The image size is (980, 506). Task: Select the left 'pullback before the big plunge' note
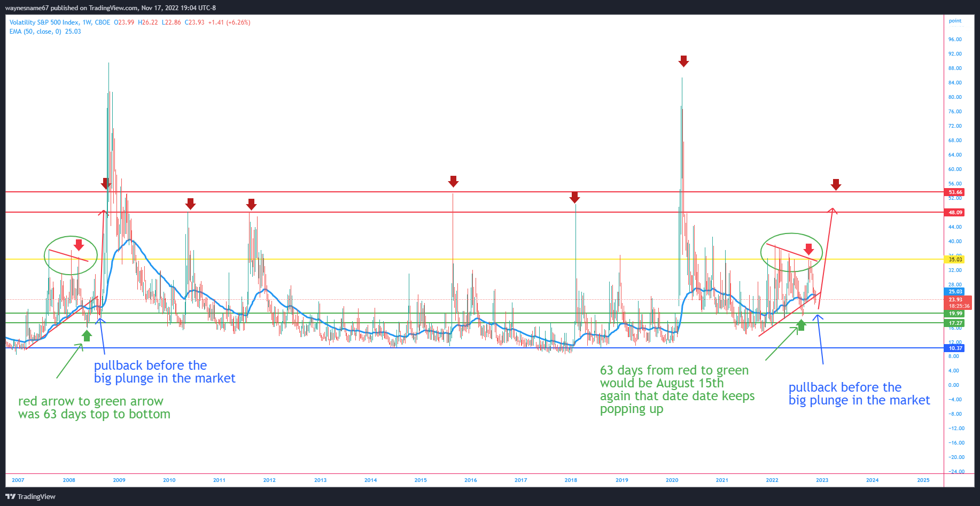tap(165, 372)
